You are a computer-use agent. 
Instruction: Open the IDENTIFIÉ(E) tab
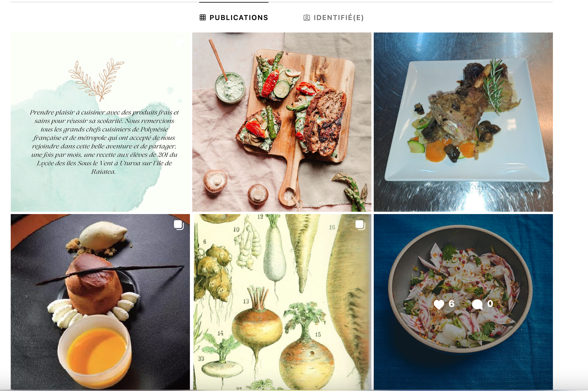click(x=333, y=18)
